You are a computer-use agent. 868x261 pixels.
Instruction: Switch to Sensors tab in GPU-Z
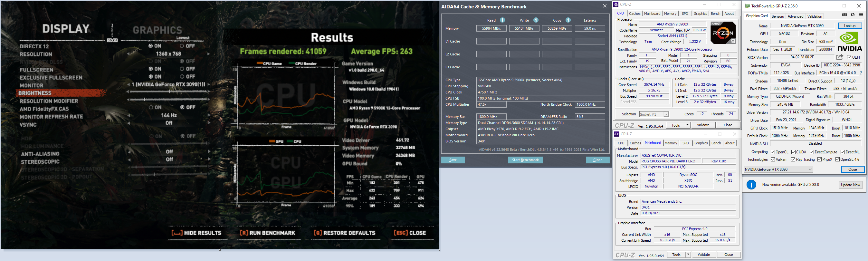(x=777, y=16)
